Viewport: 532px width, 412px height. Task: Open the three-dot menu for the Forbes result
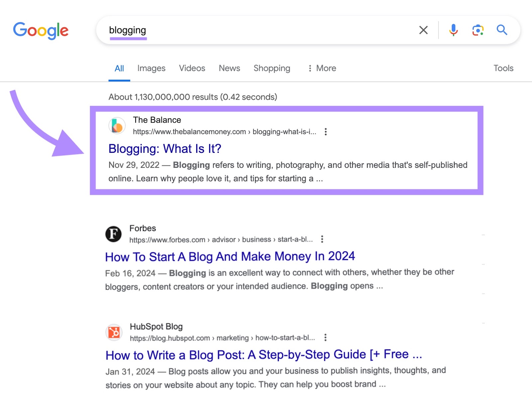pyautogui.click(x=321, y=239)
